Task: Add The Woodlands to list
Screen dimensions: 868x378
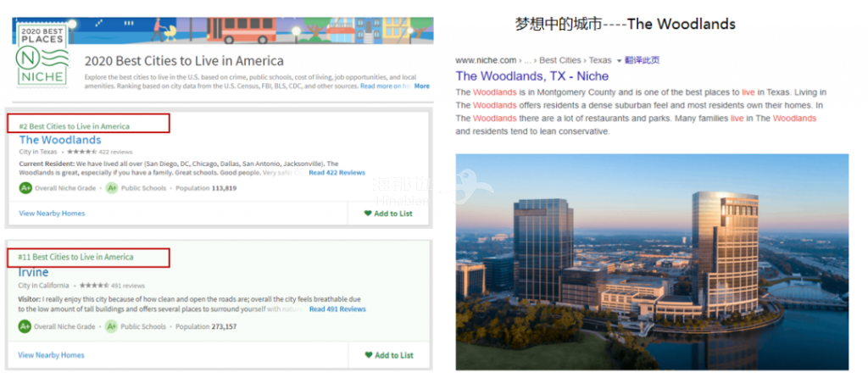Action: pos(388,214)
